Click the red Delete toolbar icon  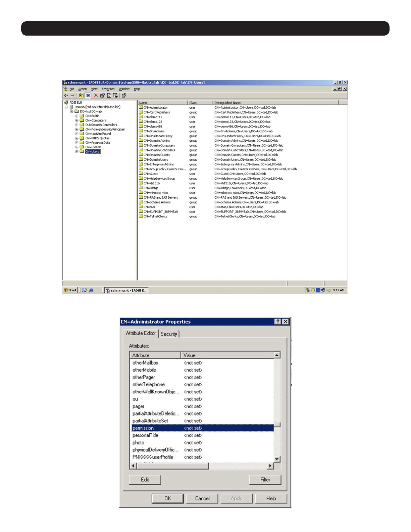tap(96, 96)
